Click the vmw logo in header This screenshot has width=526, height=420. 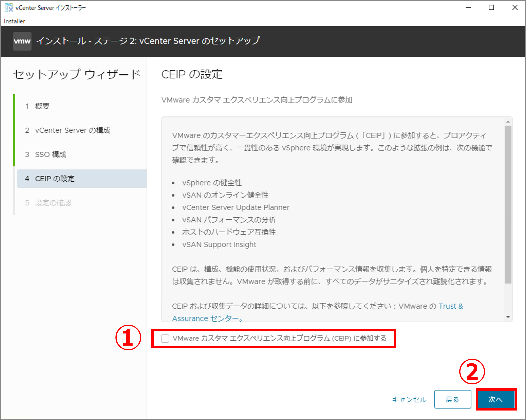(x=22, y=41)
